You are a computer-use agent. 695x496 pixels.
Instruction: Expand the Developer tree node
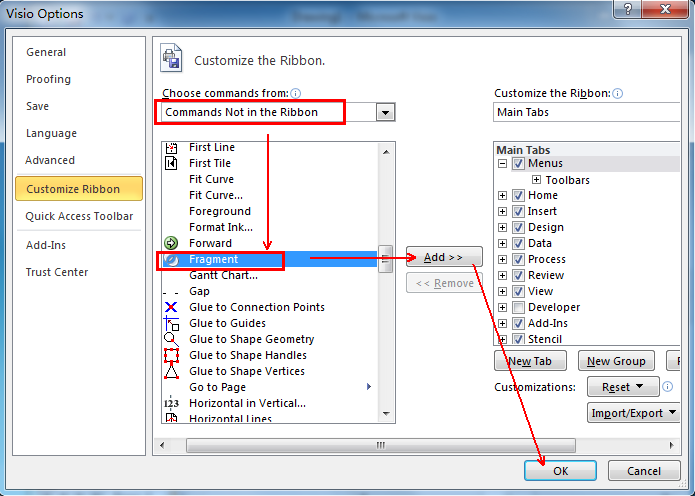click(x=502, y=307)
